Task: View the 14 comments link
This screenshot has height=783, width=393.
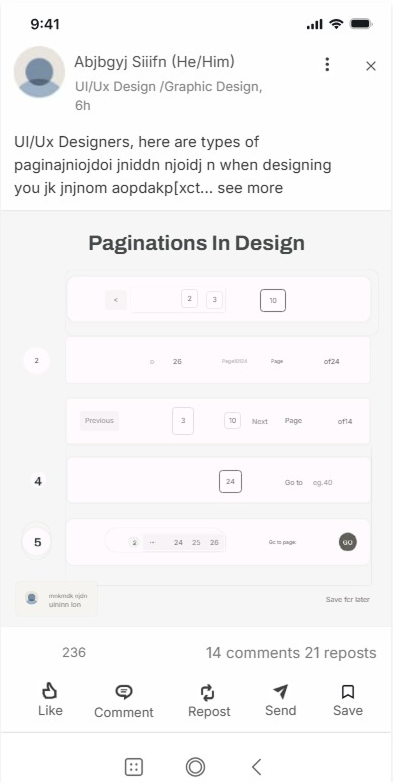Action: (x=253, y=653)
